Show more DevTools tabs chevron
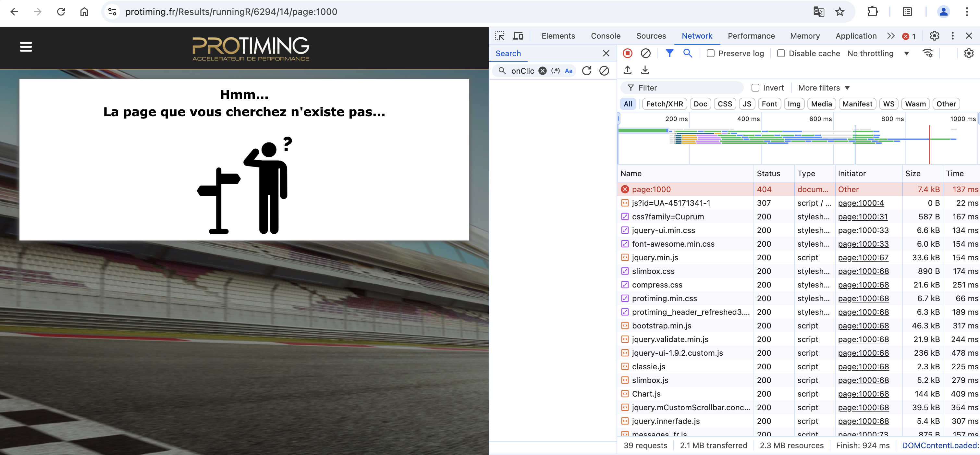Viewport: 980px width, 455px height. tap(890, 36)
